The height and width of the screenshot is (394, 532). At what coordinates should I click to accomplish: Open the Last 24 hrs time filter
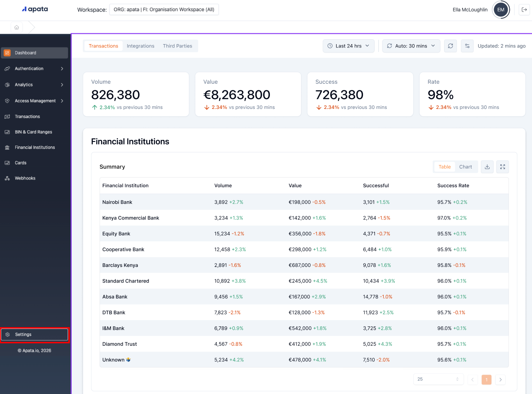(x=348, y=46)
